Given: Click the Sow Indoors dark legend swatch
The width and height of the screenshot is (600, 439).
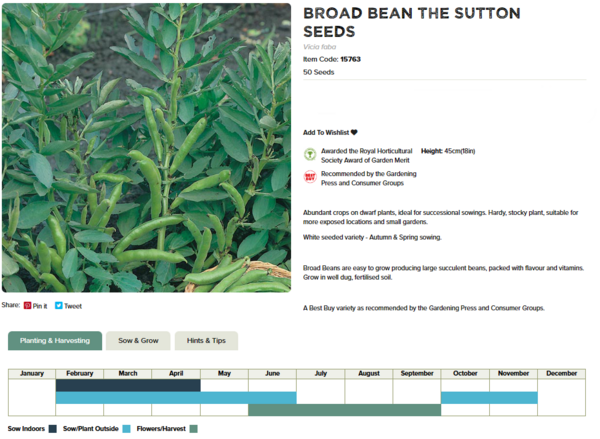Looking at the screenshot, I should [x=52, y=429].
